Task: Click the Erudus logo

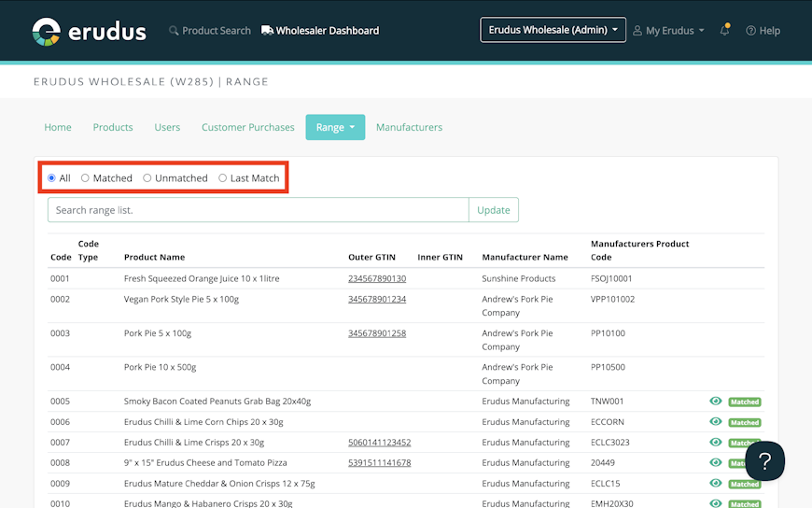Action: point(89,31)
